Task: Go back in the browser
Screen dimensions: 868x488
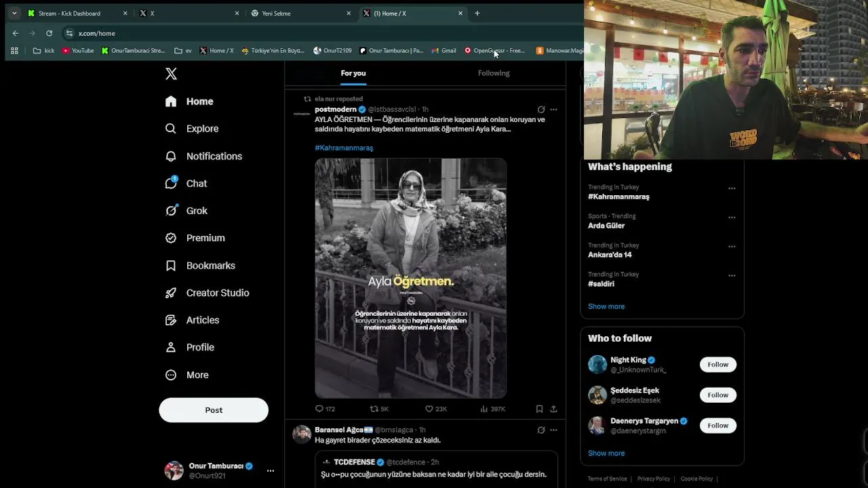Action: [16, 33]
